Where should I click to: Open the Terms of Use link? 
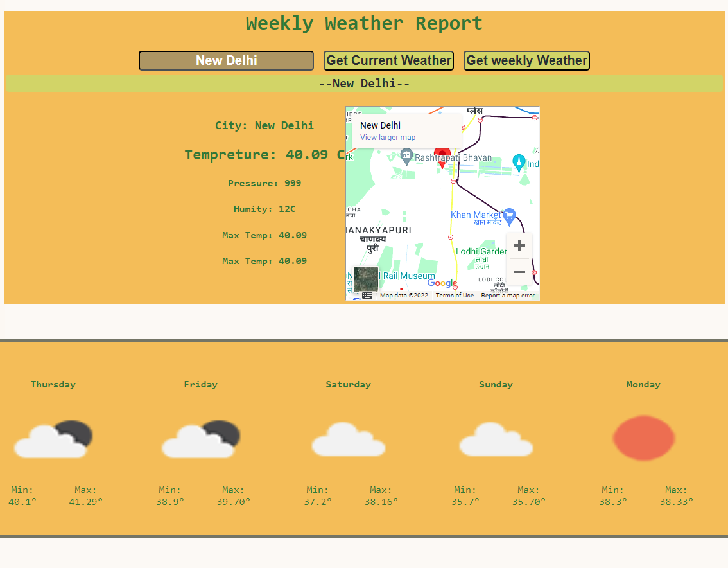[x=453, y=296]
